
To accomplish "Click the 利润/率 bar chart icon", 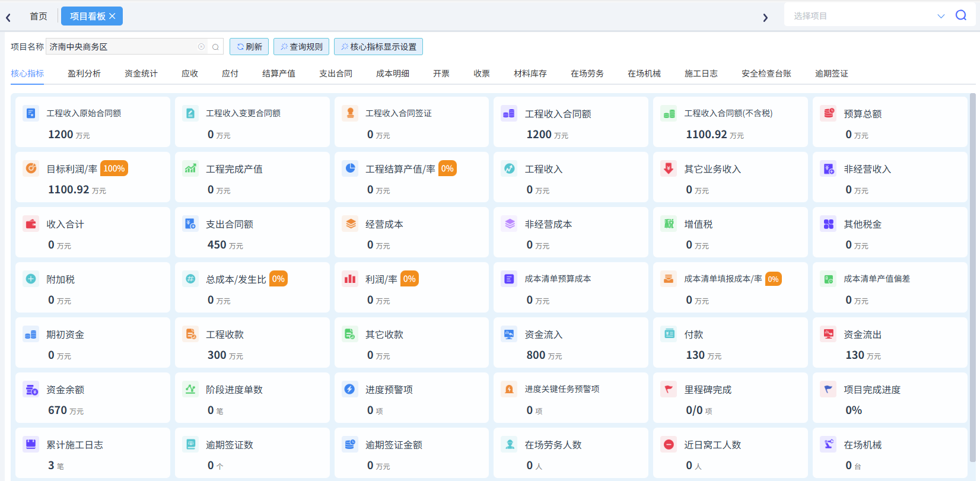I will (350, 279).
